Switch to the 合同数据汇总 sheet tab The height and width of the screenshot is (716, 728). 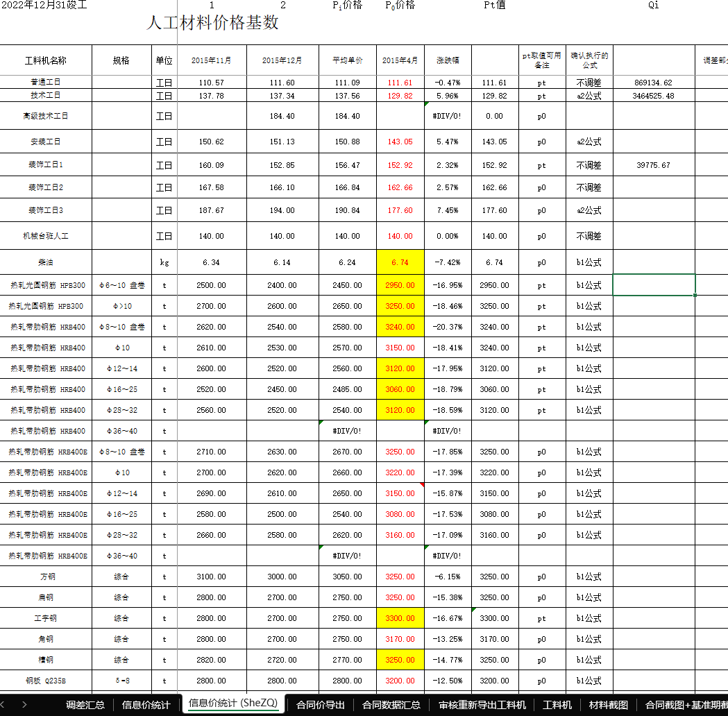point(391,705)
